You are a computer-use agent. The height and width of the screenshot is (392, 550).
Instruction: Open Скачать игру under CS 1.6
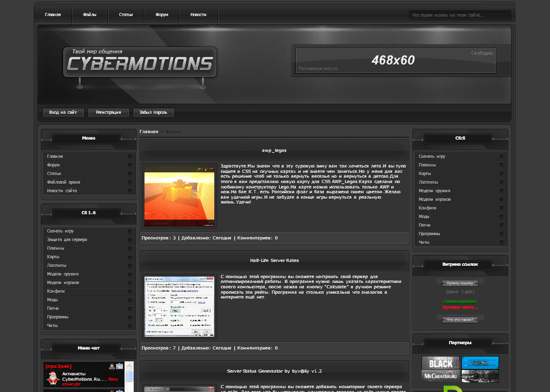pyautogui.click(x=89, y=231)
